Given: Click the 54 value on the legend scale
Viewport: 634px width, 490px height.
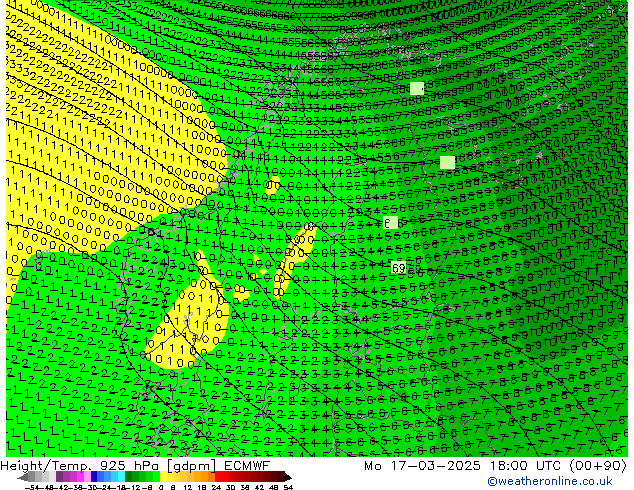Looking at the screenshot, I should pos(288,488).
